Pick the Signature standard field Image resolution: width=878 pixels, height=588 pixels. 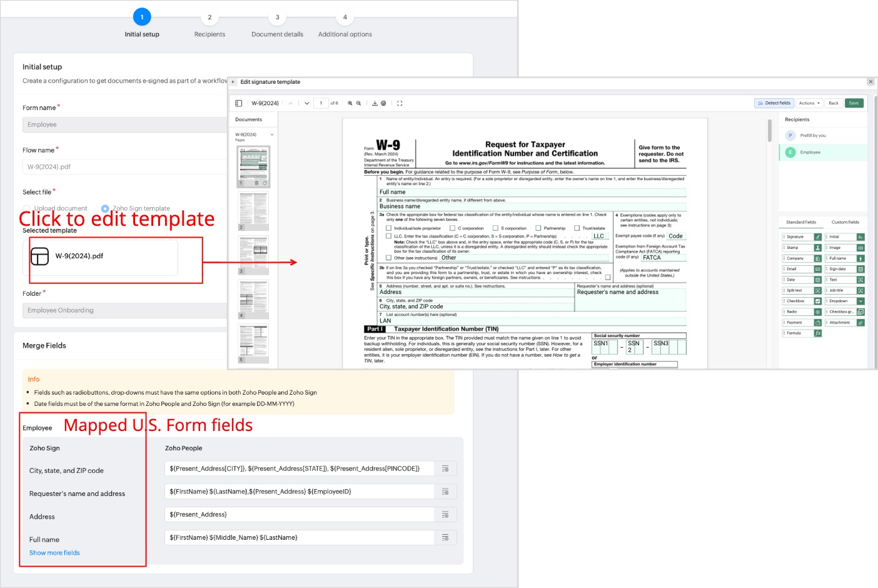[x=802, y=237]
